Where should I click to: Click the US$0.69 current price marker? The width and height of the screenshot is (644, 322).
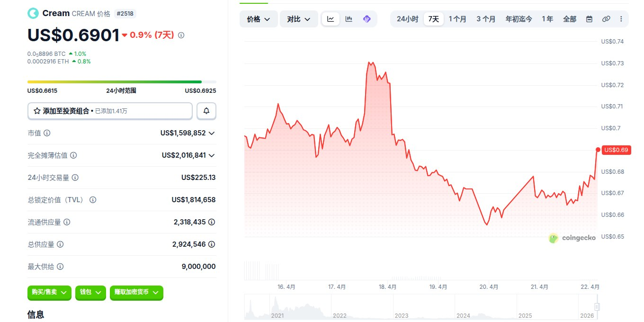click(x=616, y=150)
